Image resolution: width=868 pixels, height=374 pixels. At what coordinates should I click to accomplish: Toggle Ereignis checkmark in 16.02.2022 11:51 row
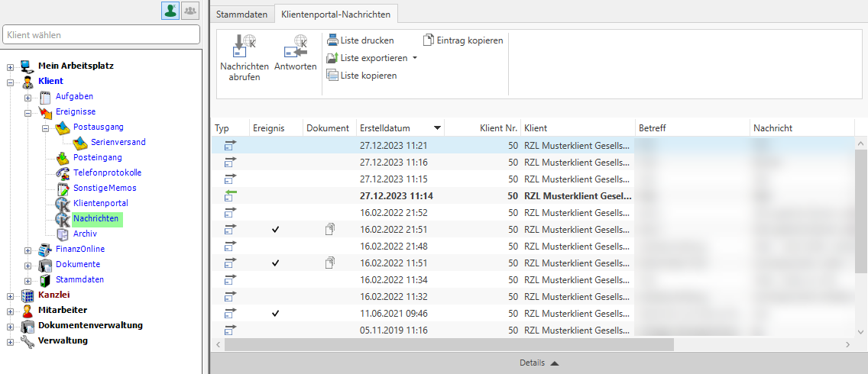276,263
